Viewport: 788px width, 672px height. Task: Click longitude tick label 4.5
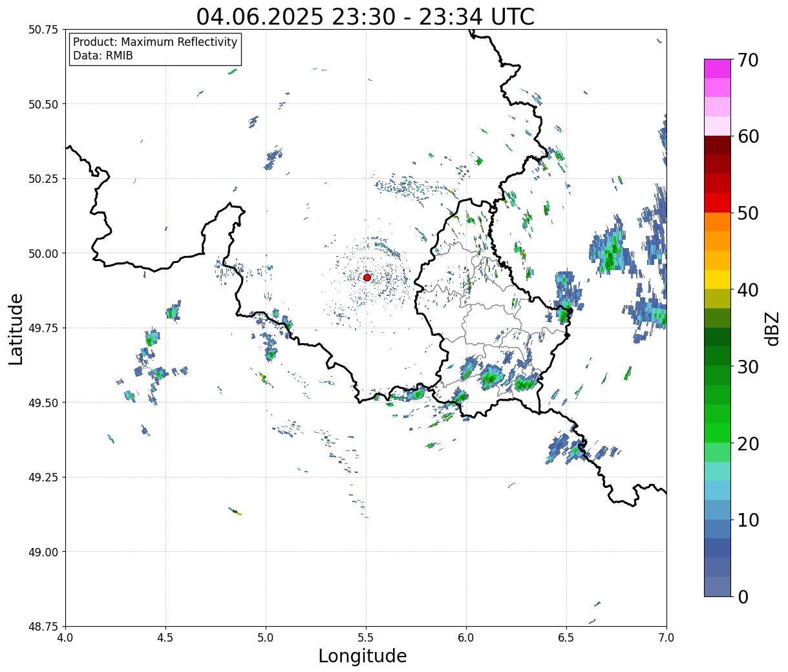165,637
